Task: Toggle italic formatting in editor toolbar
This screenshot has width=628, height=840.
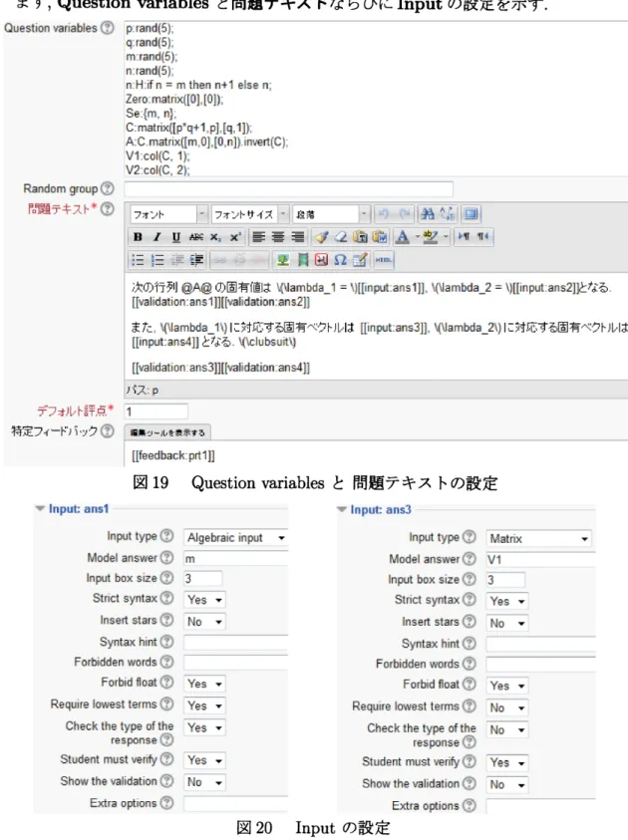Action: (x=157, y=237)
